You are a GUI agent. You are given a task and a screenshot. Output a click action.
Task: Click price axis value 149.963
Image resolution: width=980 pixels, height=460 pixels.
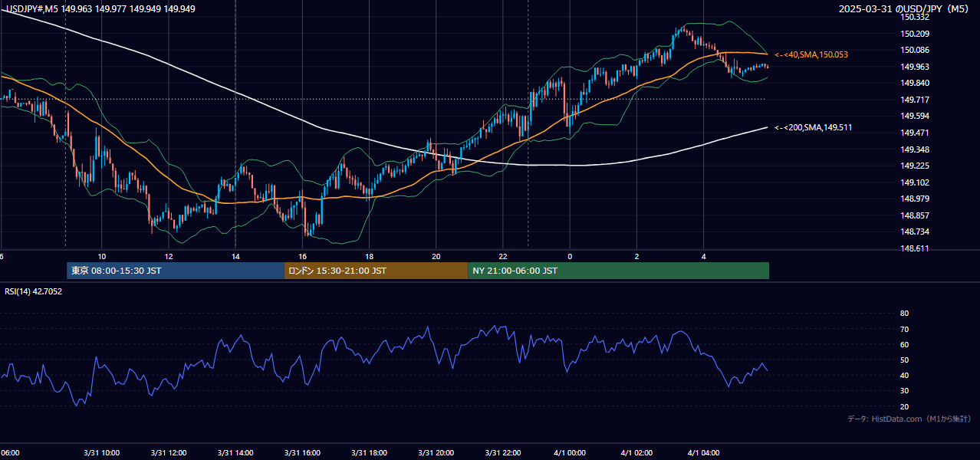pyautogui.click(x=915, y=67)
